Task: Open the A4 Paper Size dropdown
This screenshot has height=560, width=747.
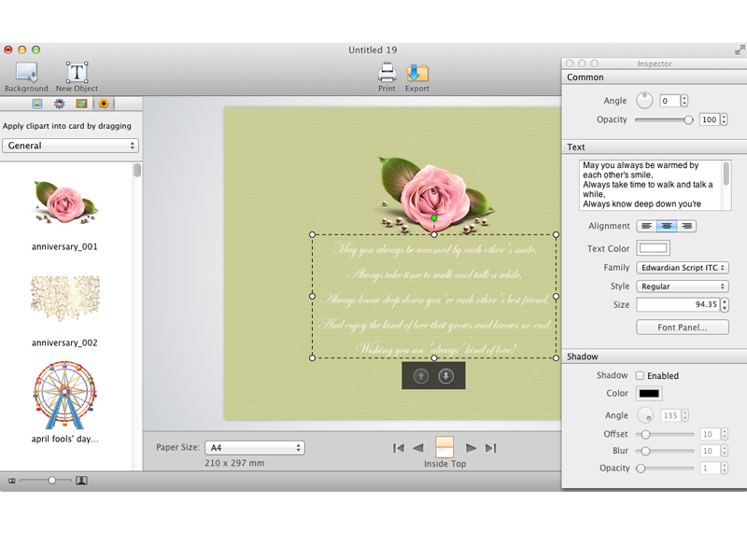Action: pos(254,447)
